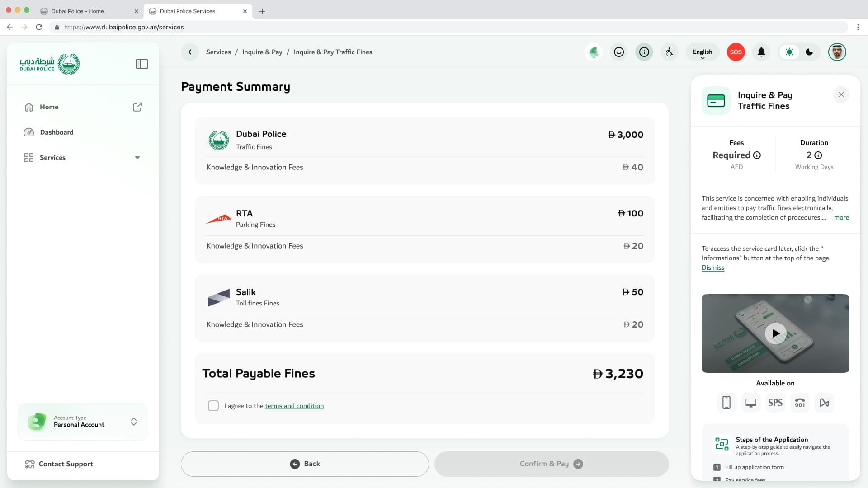Click the Dubai Police Traffic Fines emblem
Screen dimensions: 868x488
coord(219,140)
